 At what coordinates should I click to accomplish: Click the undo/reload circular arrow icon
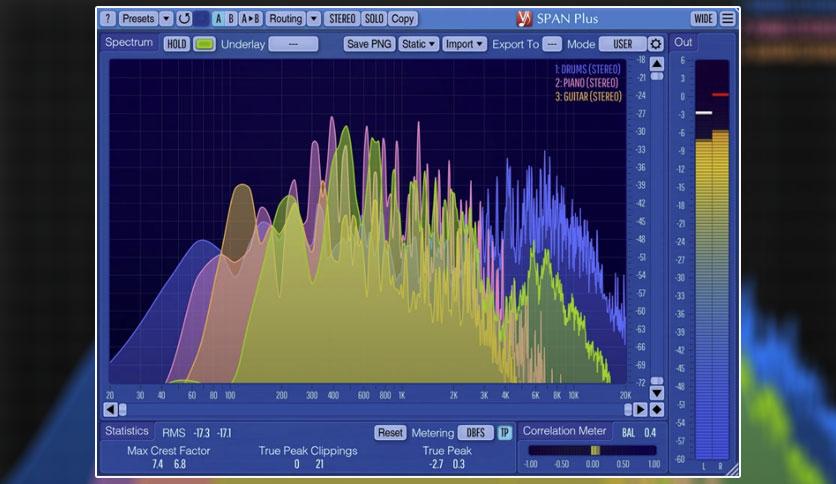click(184, 19)
